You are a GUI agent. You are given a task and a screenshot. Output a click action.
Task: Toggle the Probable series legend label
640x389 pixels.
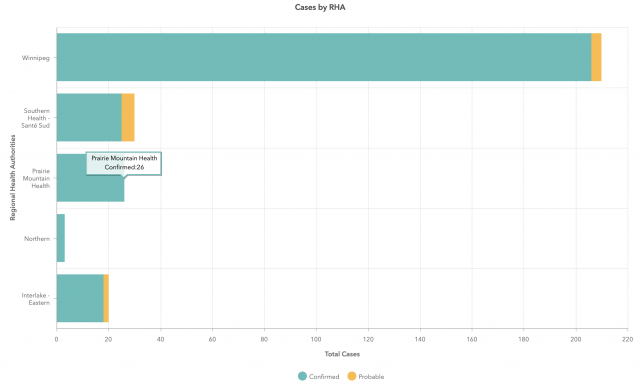[371, 377]
